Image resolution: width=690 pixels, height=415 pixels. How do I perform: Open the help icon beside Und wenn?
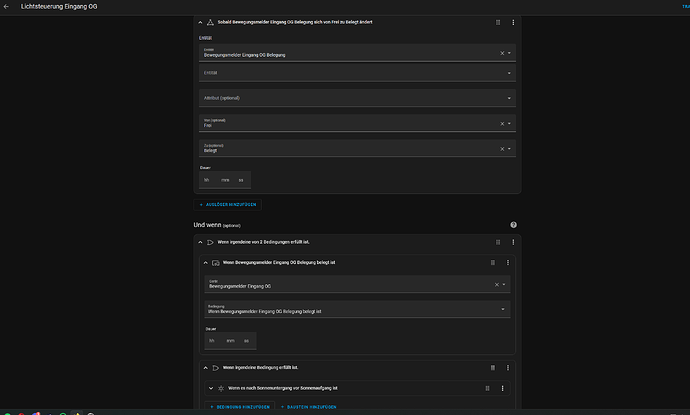click(513, 225)
